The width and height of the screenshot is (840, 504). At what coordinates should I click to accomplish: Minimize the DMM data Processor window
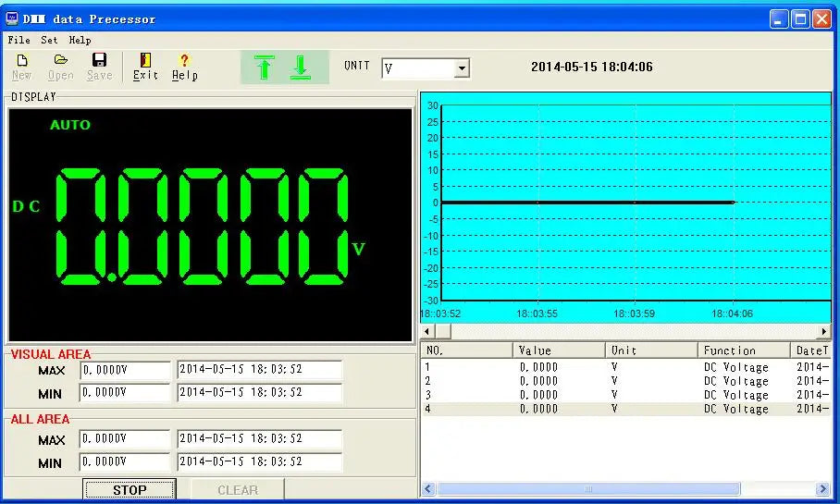pos(779,19)
